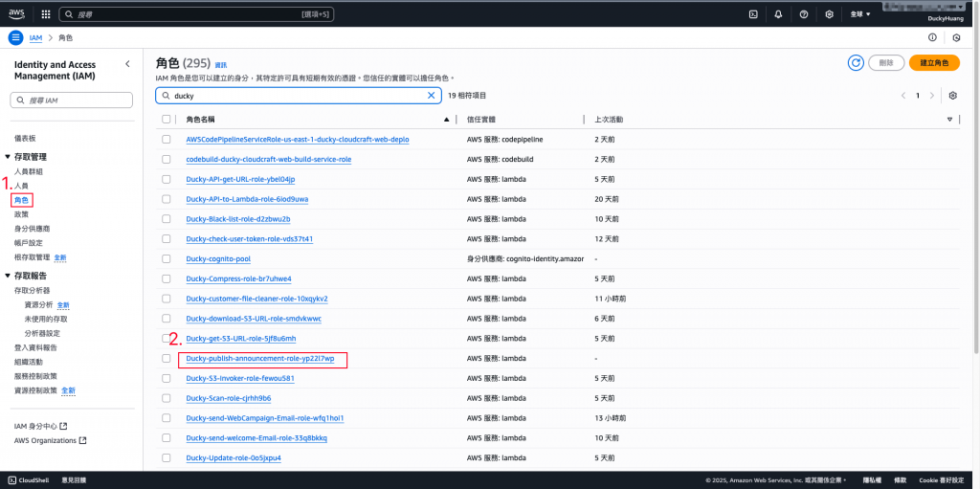Click the 刪除 button
This screenshot has height=489, width=980.
click(885, 62)
